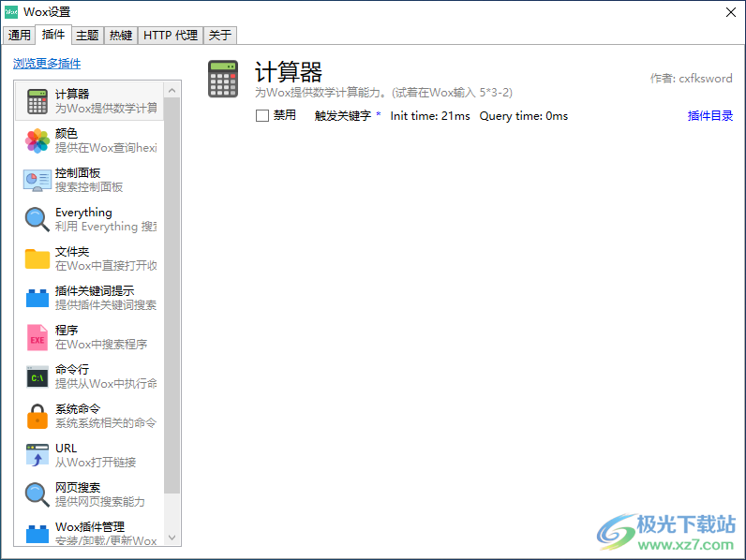The width and height of the screenshot is (746, 560).
Task: Toggle the 禁用 checkbox
Action: click(x=262, y=115)
